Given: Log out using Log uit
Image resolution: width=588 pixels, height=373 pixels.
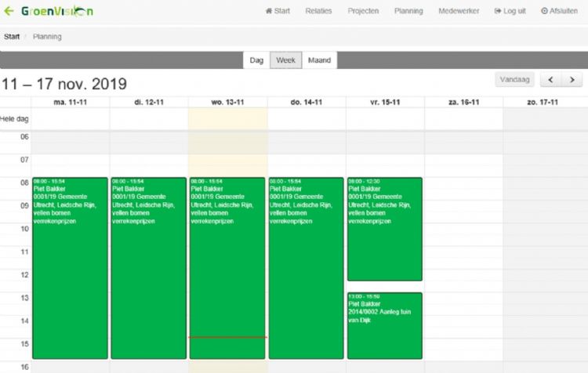Looking at the screenshot, I should [x=510, y=11].
